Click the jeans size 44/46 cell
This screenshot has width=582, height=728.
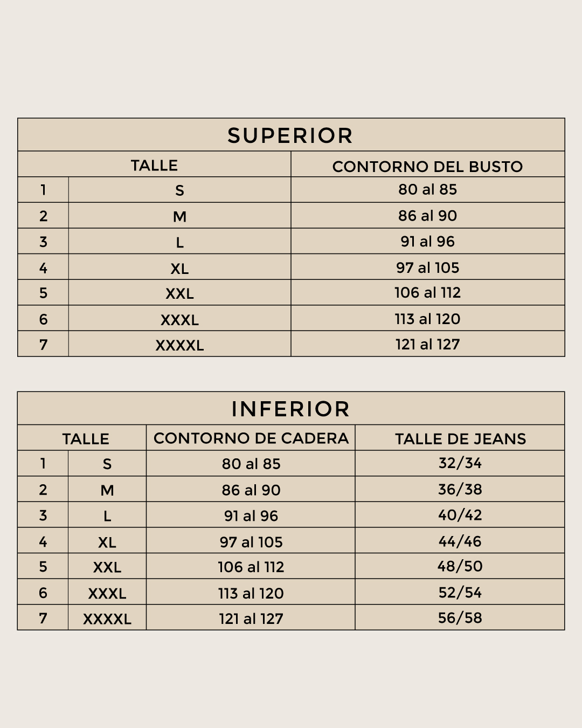pos(460,541)
